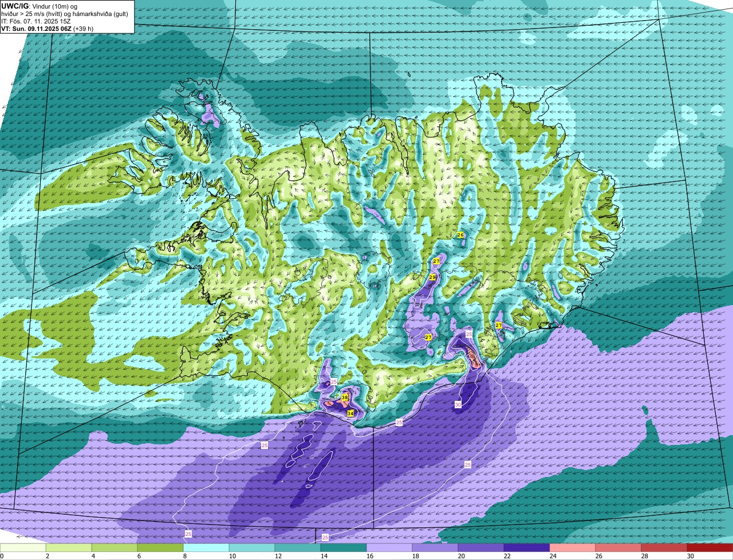Click the valid time 'VT: Sun. 09.11.2025 06Z (+39 h)'
The height and width of the screenshot is (560, 733).
[48, 29]
